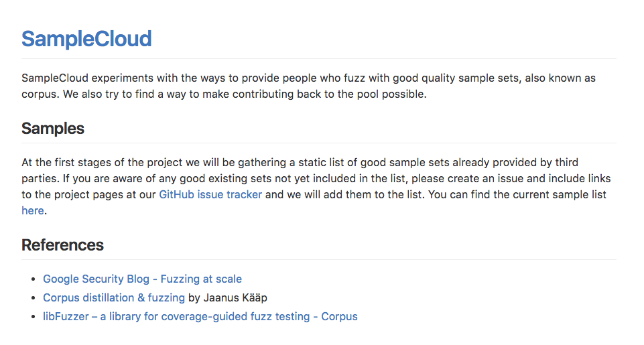The height and width of the screenshot is (345, 644).
Task: Click the bullet before Google Security Blog
Action: (34, 279)
